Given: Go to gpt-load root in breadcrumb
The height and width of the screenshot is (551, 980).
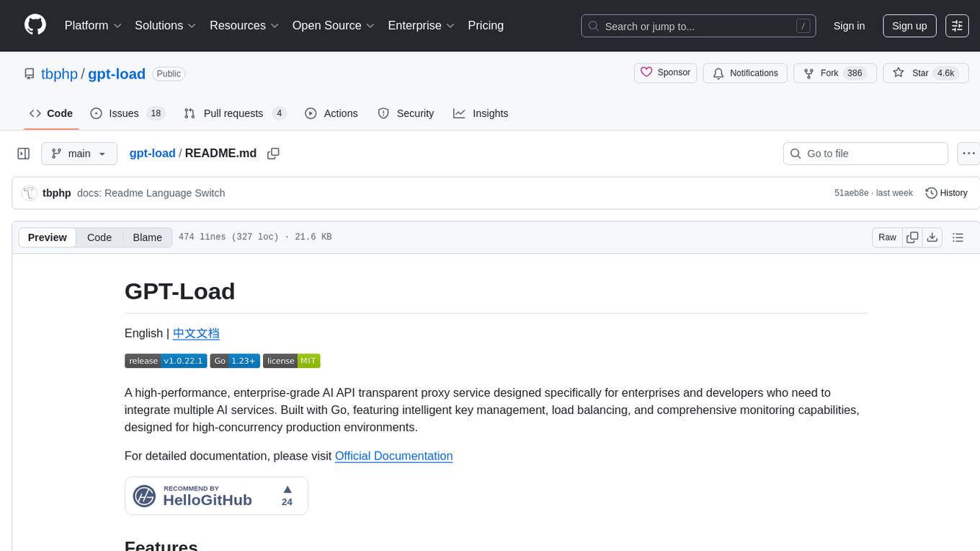Looking at the screenshot, I should (152, 153).
